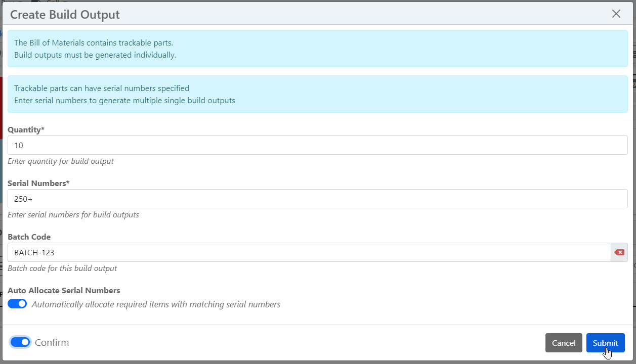Select text "Trackable parts can have serial numbers specified"
The width and height of the screenshot is (636, 364).
pos(102,88)
